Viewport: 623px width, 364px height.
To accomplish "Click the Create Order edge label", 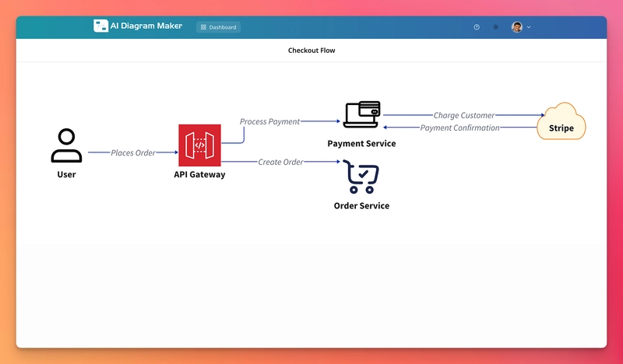I will tap(281, 162).
